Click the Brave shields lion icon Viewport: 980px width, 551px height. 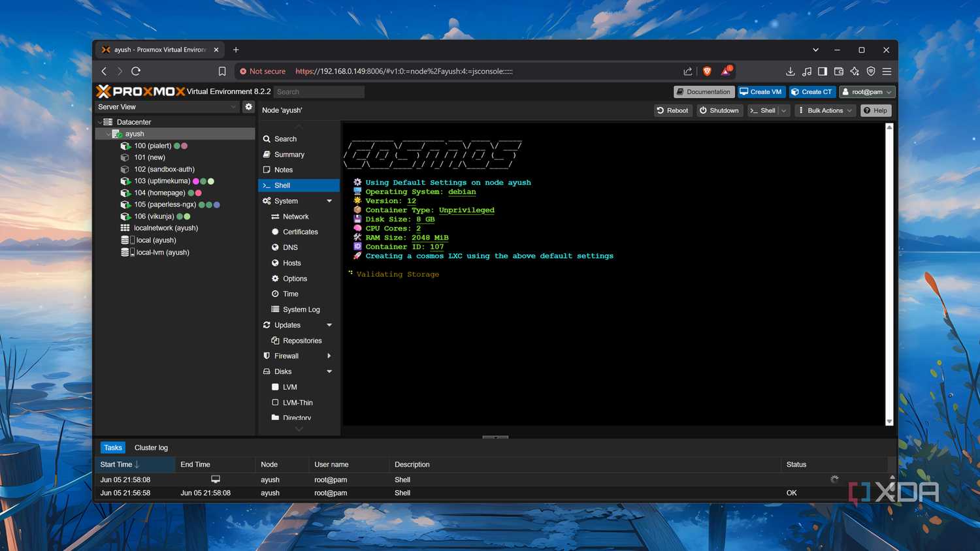point(707,71)
